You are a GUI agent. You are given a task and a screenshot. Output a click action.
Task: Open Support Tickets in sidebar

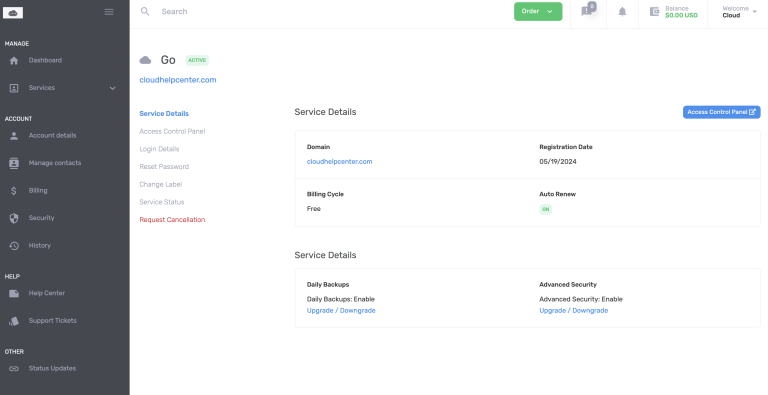coord(52,321)
